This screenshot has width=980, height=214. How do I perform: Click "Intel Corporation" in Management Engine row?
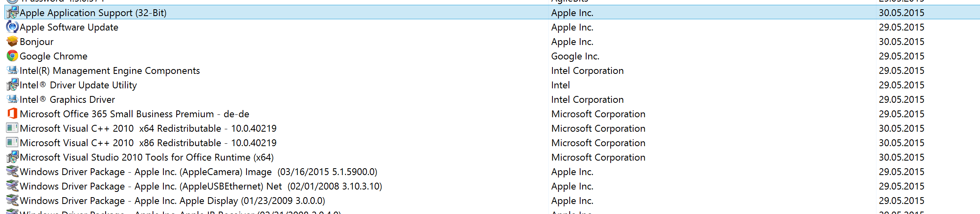tap(587, 71)
